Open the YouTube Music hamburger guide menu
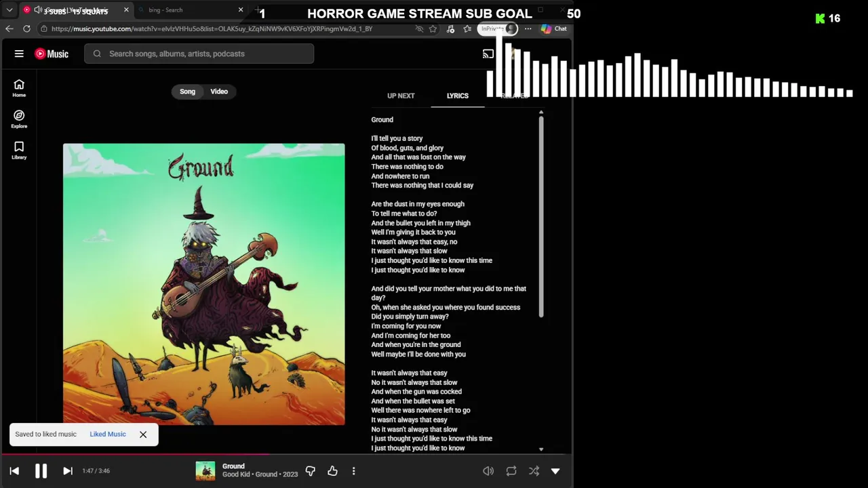868x488 pixels. coord(19,54)
